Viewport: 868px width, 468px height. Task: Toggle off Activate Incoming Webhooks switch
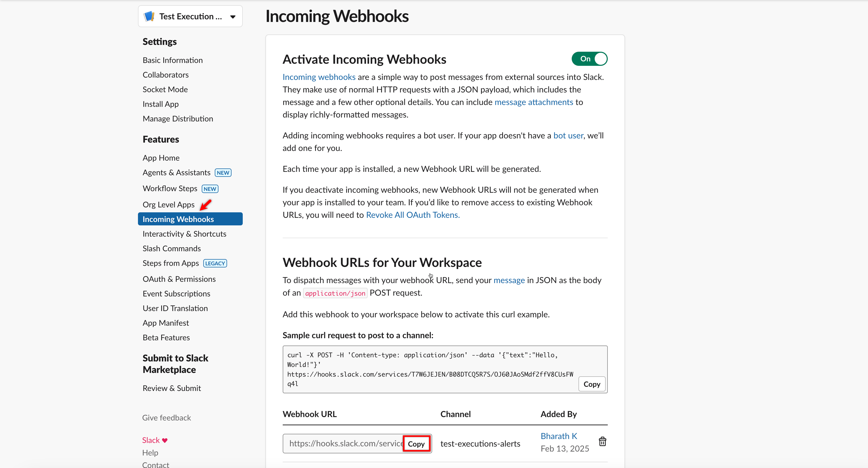(589, 59)
